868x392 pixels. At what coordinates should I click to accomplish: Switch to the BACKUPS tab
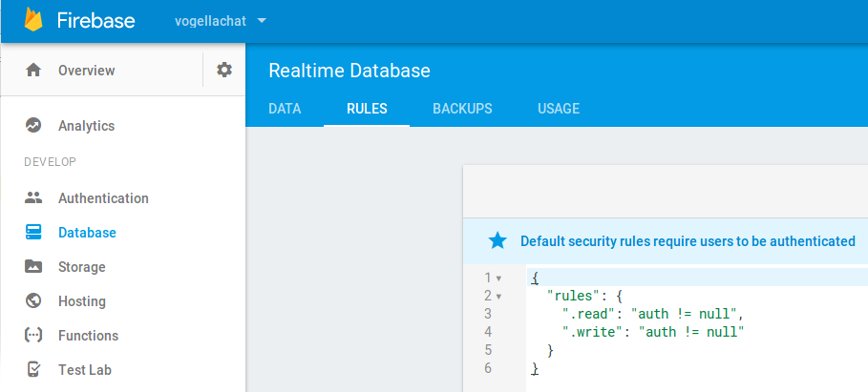click(462, 109)
